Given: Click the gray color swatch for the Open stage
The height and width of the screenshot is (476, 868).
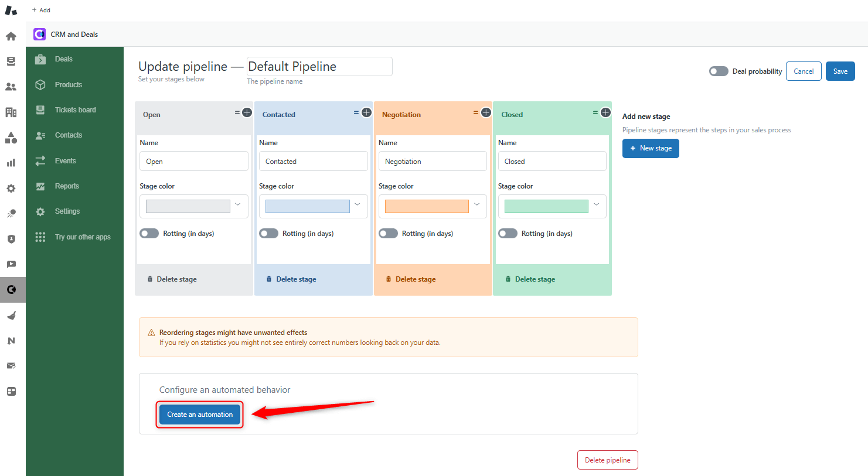Looking at the screenshot, I should tap(188, 206).
